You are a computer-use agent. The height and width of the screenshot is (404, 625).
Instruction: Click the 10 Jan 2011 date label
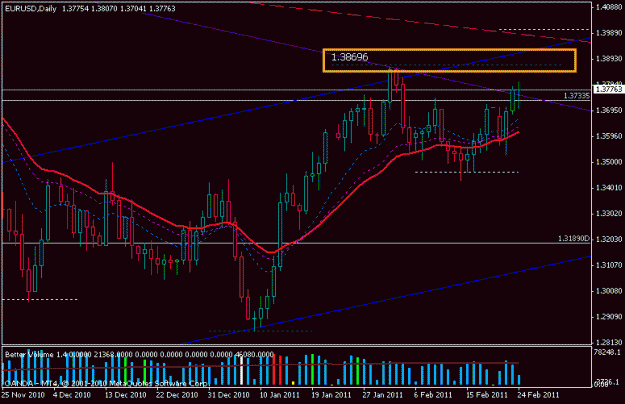click(x=280, y=395)
